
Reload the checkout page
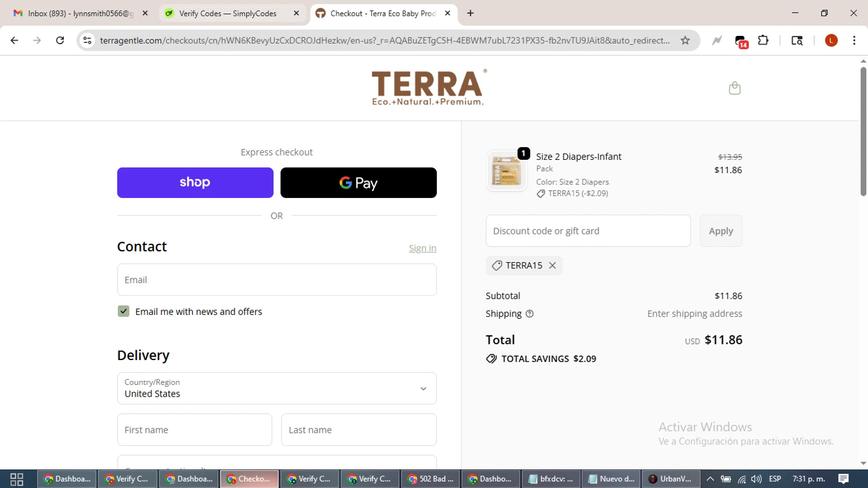(x=60, y=41)
